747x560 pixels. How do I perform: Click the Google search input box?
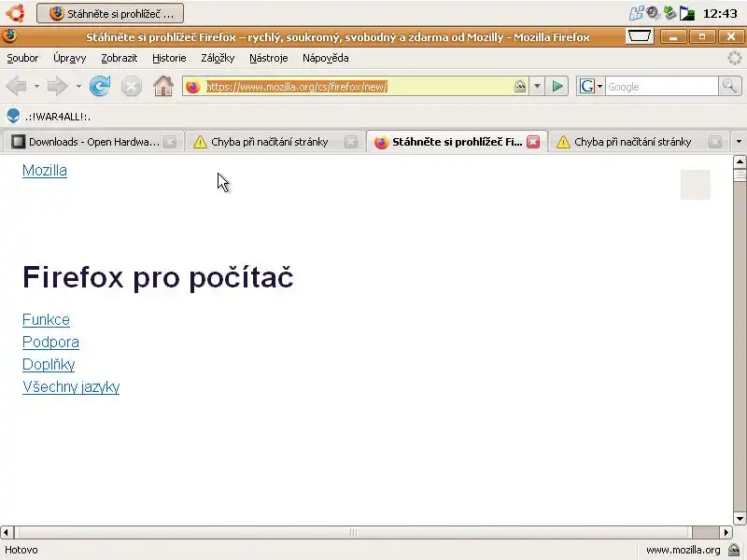pyautogui.click(x=662, y=87)
